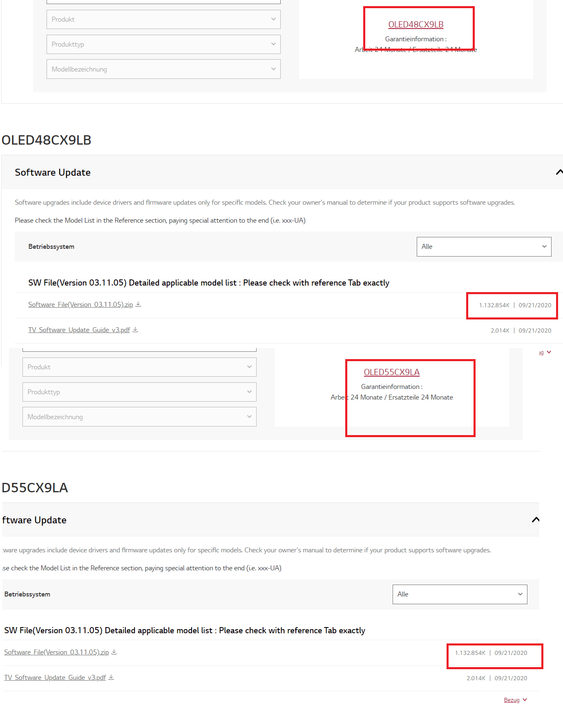
Task: Open the Modellbezeichnung dropdown beside the OLED48CX9LB card
Action: click(x=163, y=69)
